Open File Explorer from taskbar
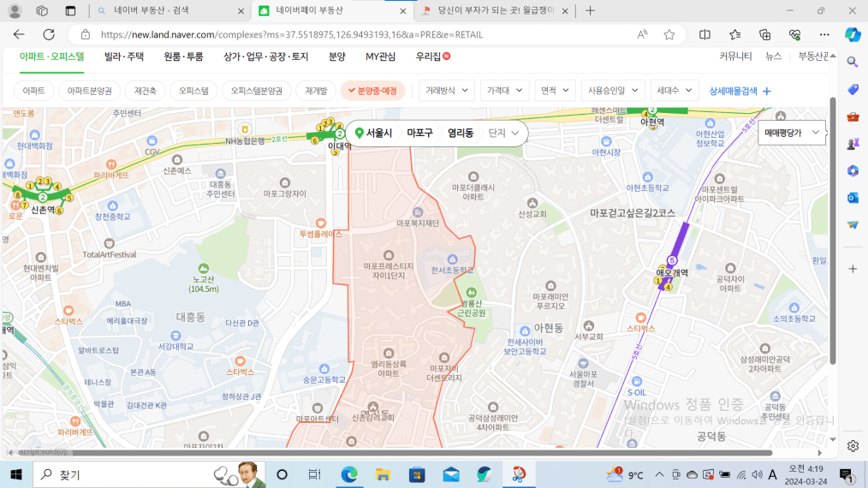Viewport: 868px width, 488px height. click(x=383, y=474)
